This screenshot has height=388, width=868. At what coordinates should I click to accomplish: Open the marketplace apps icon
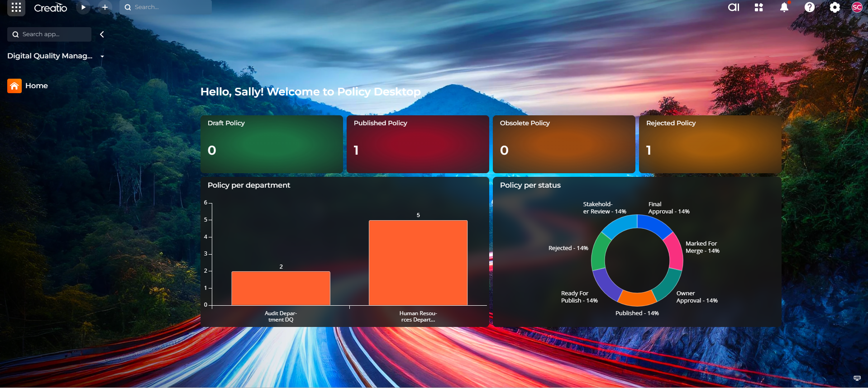click(759, 7)
